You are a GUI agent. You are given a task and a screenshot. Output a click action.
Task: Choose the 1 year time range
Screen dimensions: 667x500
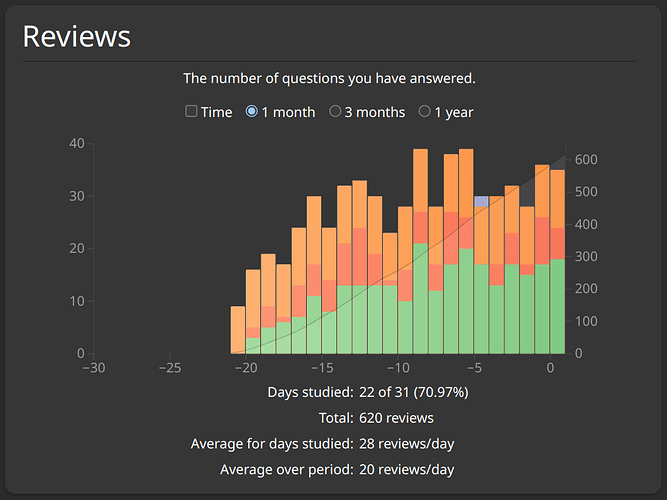(x=425, y=112)
